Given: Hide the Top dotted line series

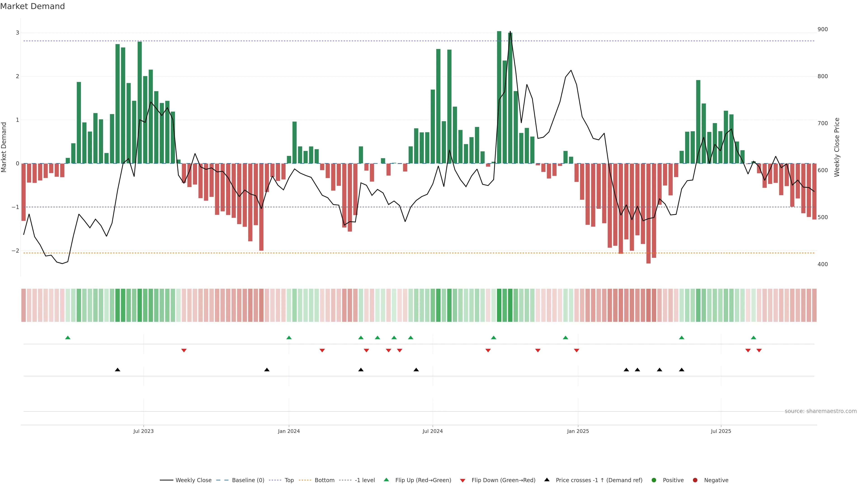Looking at the screenshot, I should [x=289, y=480].
